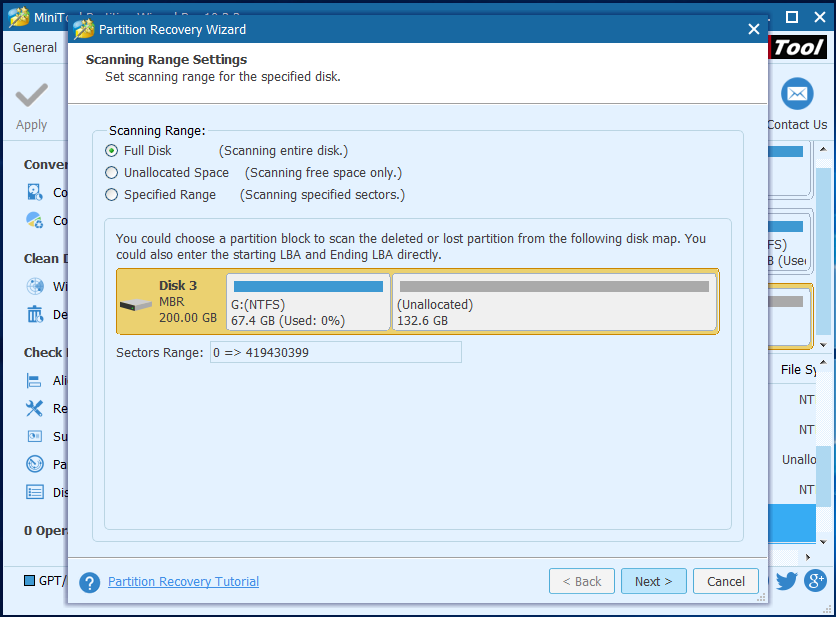Click the disk map panel scroll-up arrow
This screenshot has height=617, width=836.
(x=823, y=149)
